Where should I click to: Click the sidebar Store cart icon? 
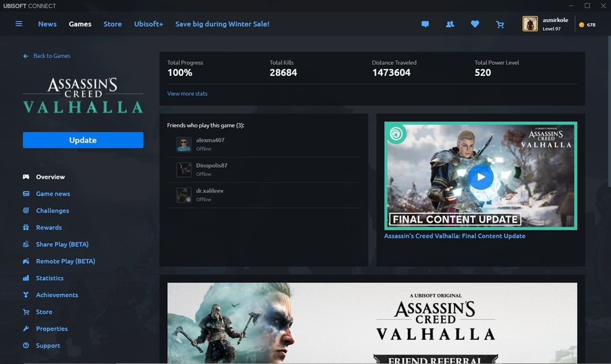pos(26,312)
